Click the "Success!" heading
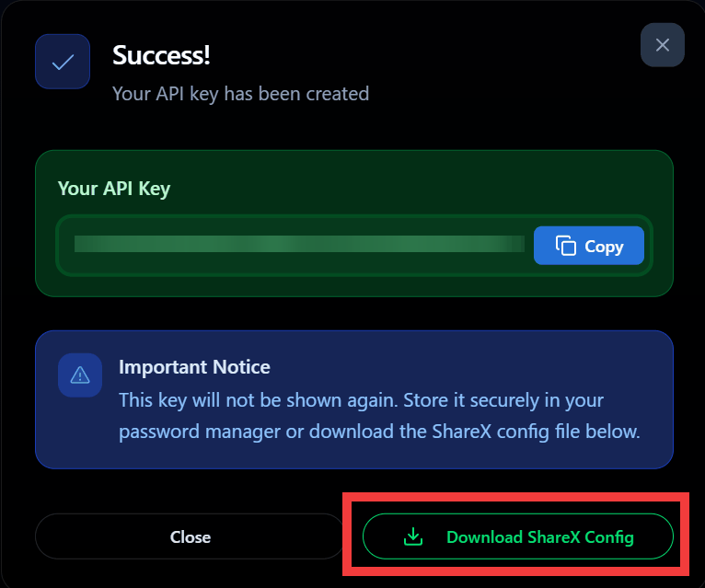705x588 pixels. 161,55
